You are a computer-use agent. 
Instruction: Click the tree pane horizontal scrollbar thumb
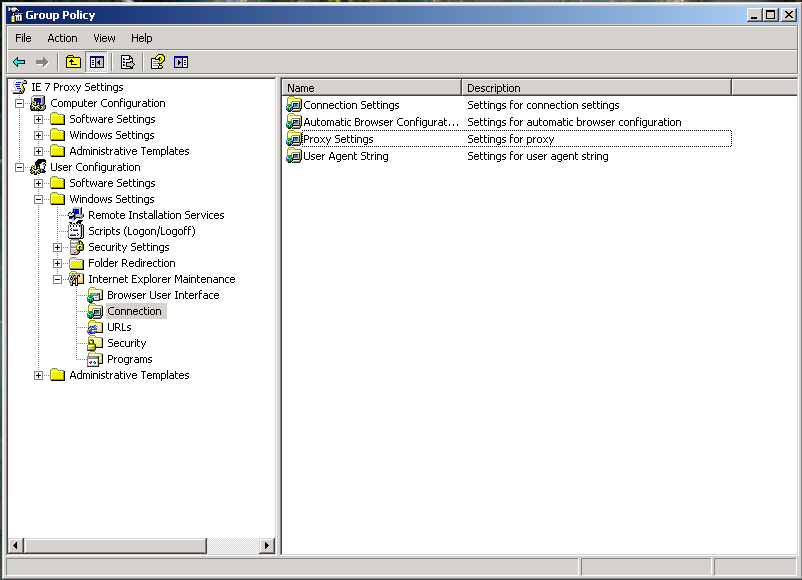point(116,545)
